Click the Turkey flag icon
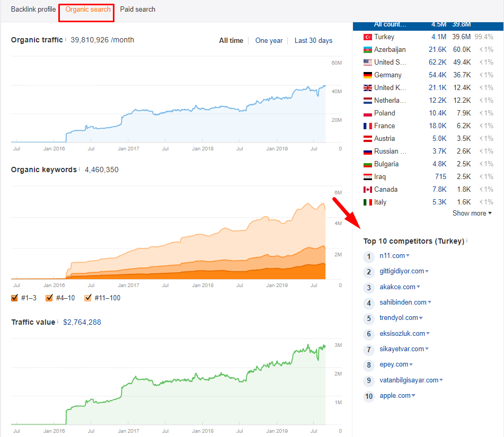The width and height of the screenshot is (504, 437). click(368, 37)
